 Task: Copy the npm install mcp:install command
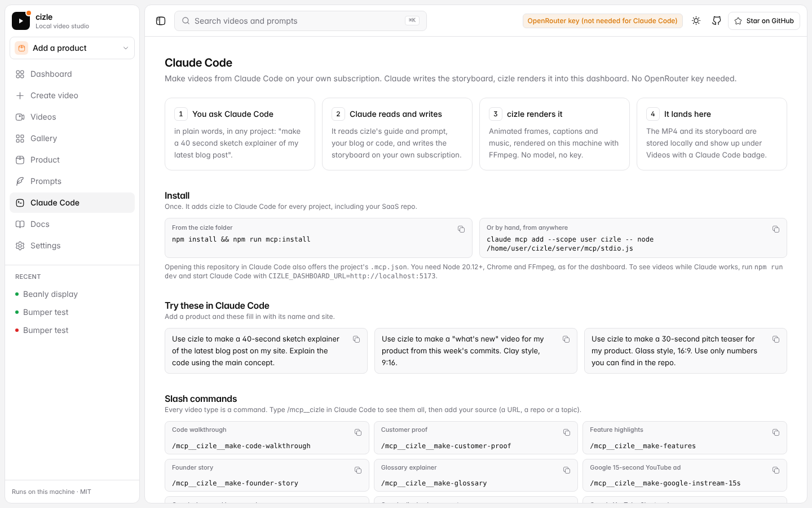tap(461, 229)
